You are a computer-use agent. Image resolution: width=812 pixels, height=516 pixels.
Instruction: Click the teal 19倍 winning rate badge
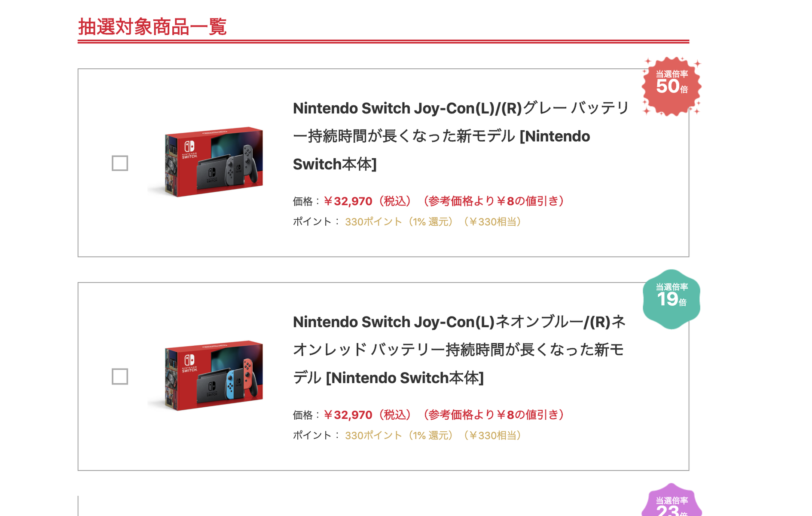pos(672,299)
